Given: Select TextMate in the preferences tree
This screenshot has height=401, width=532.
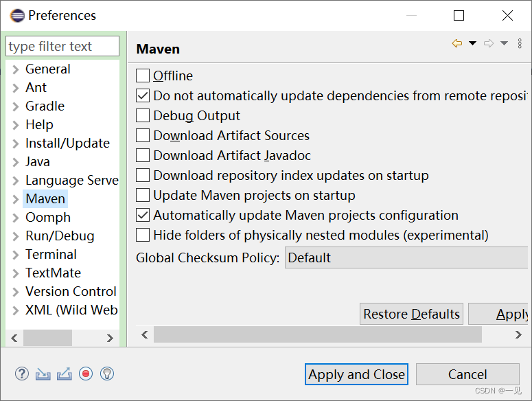Looking at the screenshot, I should click(x=54, y=273).
